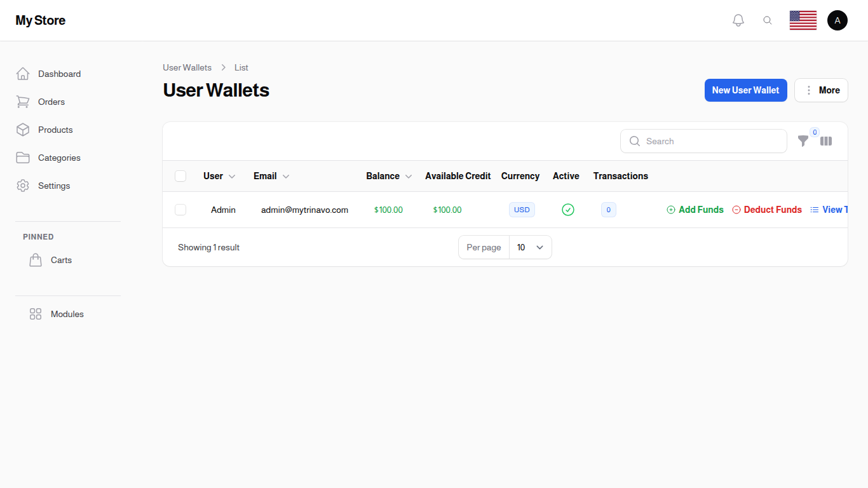
Task: Open the Per page results dropdown
Action: click(531, 247)
